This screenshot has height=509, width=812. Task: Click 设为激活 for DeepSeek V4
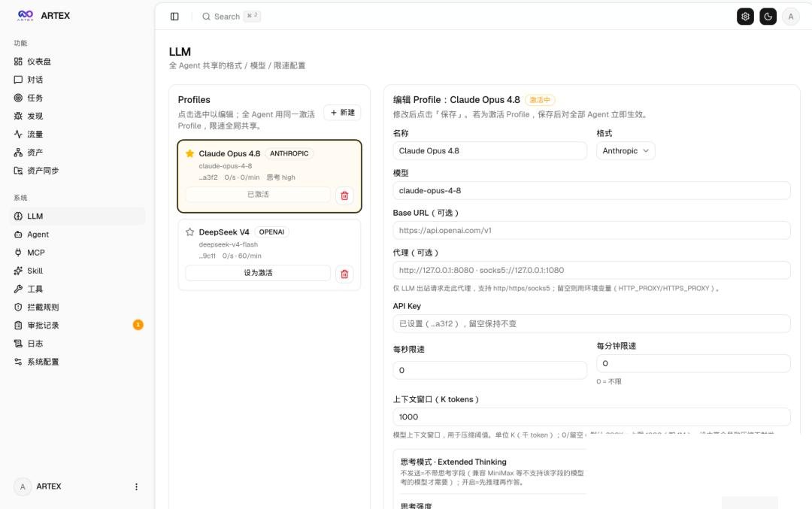[x=258, y=273]
